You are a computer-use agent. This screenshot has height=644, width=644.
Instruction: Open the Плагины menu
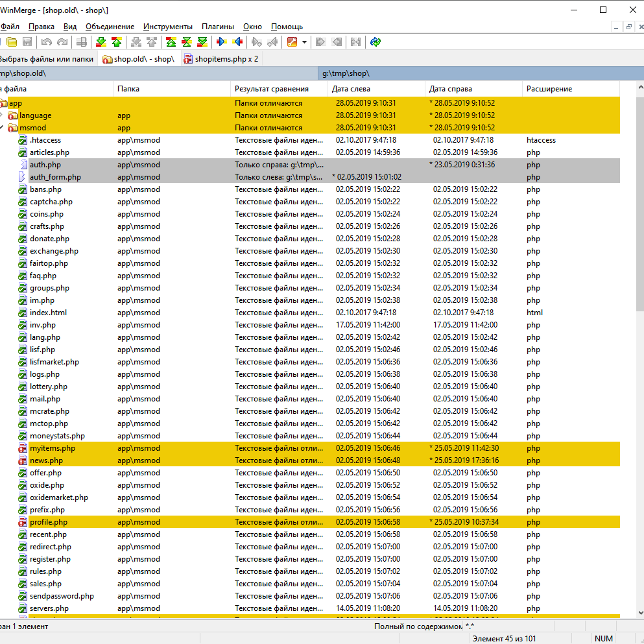217,27
